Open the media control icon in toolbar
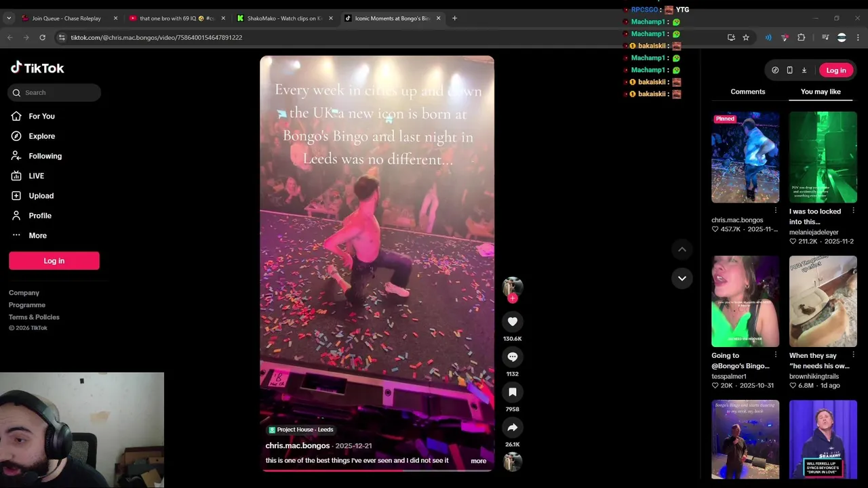The width and height of the screenshot is (868, 488). coord(825,37)
